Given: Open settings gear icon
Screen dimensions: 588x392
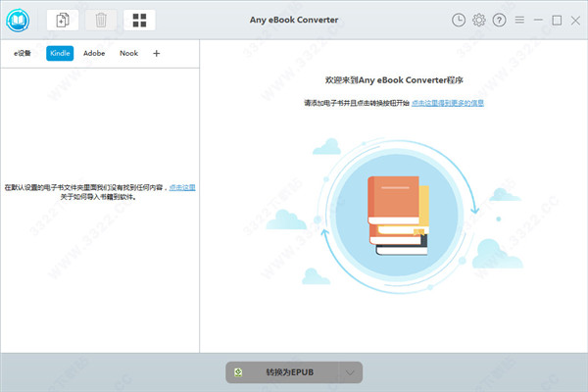Looking at the screenshot, I should click(x=478, y=20).
